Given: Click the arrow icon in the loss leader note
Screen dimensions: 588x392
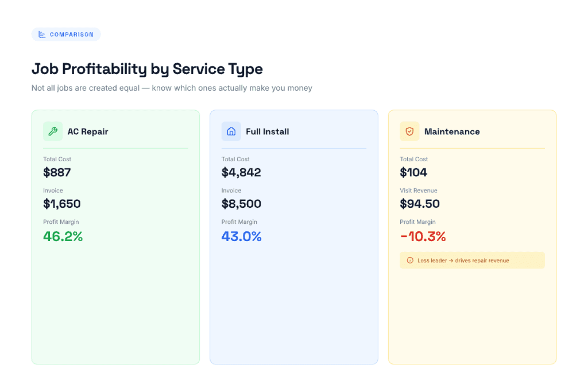Looking at the screenshot, I should 451,260.
